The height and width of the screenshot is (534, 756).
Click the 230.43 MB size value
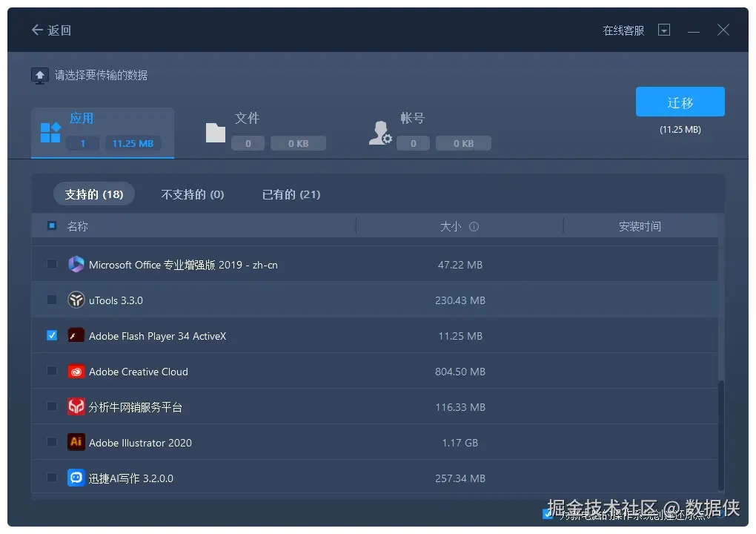pos(460,300)
